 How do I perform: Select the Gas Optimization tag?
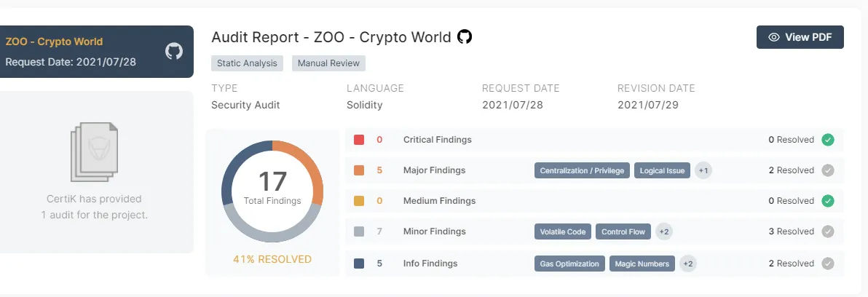(x=569, y=264)
